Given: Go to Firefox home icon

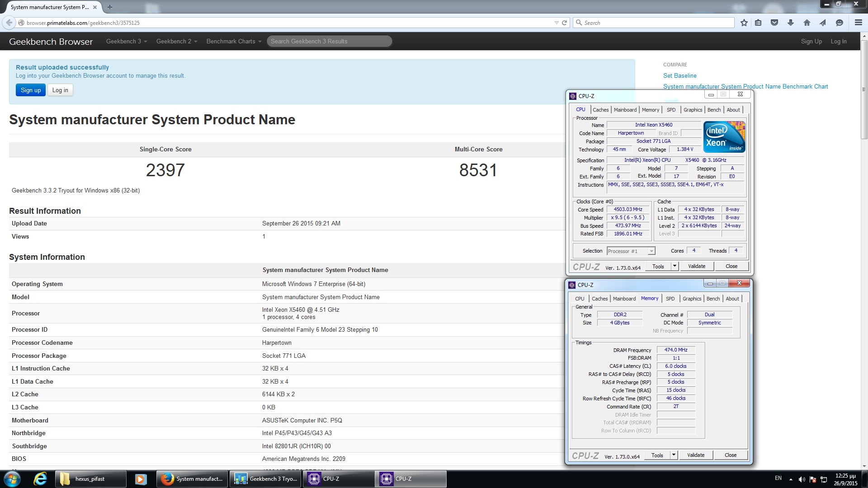Looking at the screenshot, I should tap(807, 23).
